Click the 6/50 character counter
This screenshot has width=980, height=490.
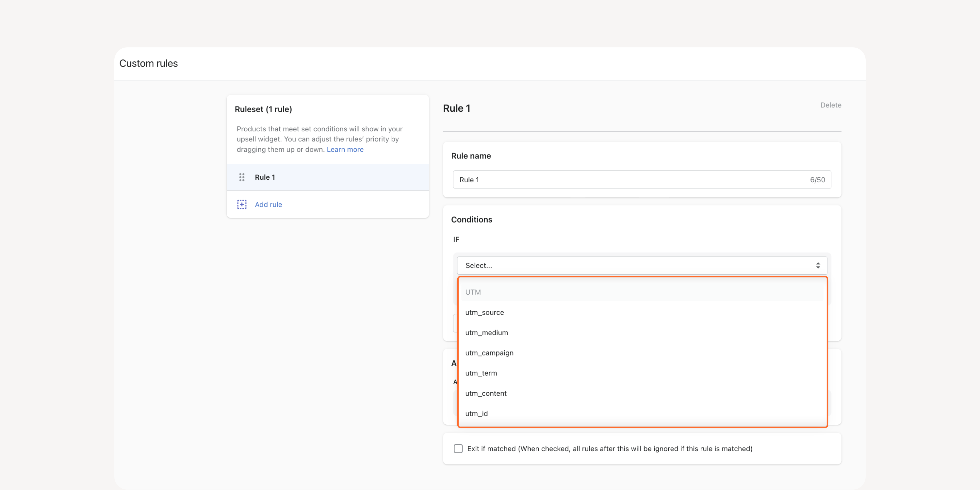[817, 180]
